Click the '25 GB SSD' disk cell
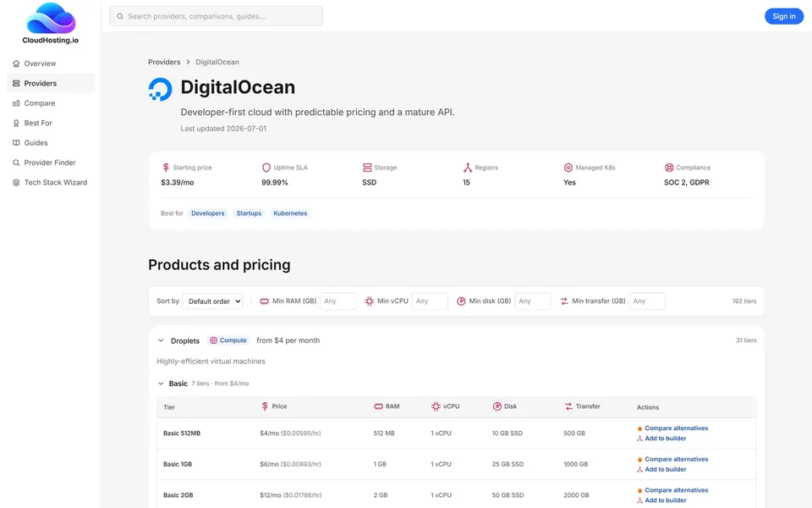The image size is (812, 508). pyautogui.click(x=507, y=465)
